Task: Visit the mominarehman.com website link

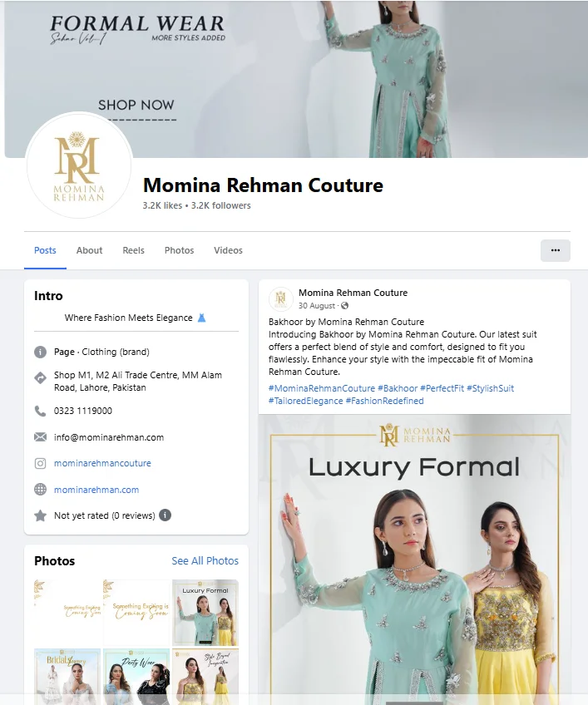Action: coord(96,490)
